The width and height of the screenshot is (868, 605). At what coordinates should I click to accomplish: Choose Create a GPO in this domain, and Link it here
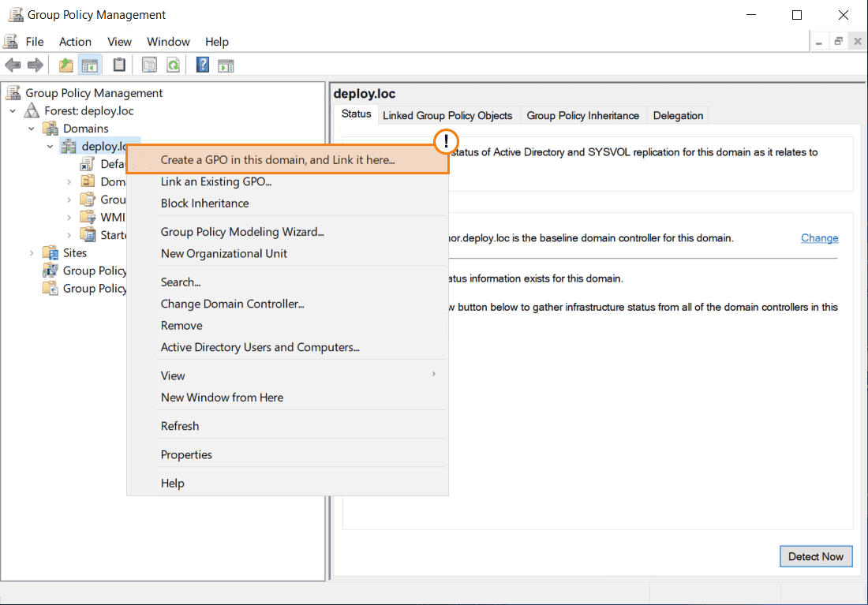coord(287,159)
